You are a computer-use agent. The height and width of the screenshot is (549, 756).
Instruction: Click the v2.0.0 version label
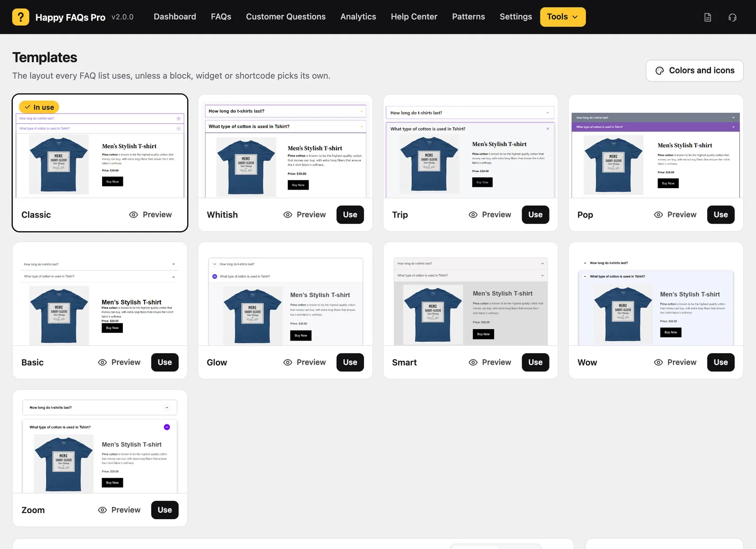tap(122, 17)
